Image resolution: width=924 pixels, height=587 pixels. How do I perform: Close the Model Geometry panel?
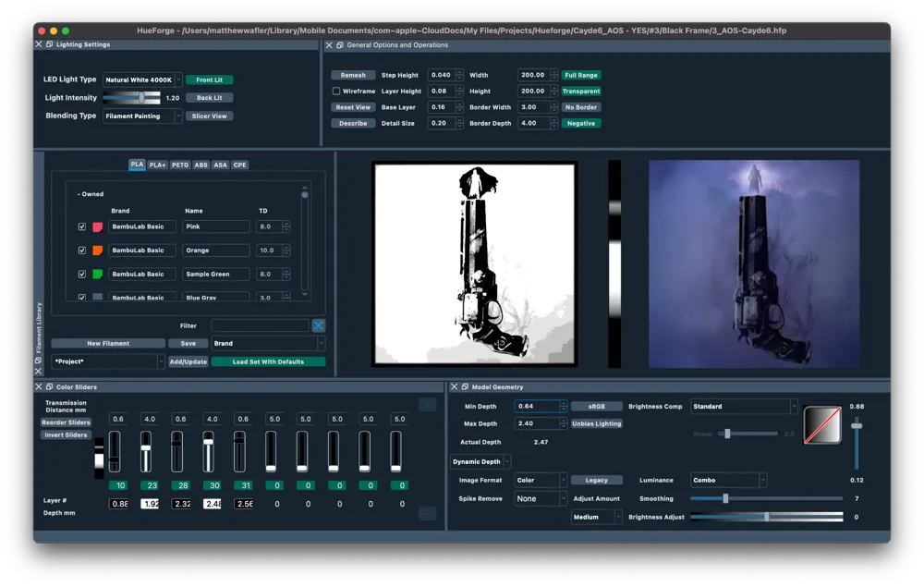tap(453, 386)
